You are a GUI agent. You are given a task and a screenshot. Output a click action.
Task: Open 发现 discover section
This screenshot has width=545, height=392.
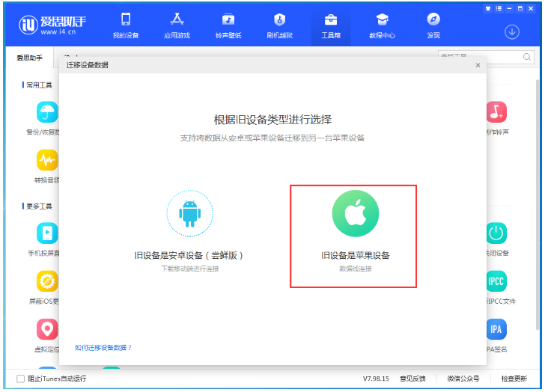[x=433, y=25]
